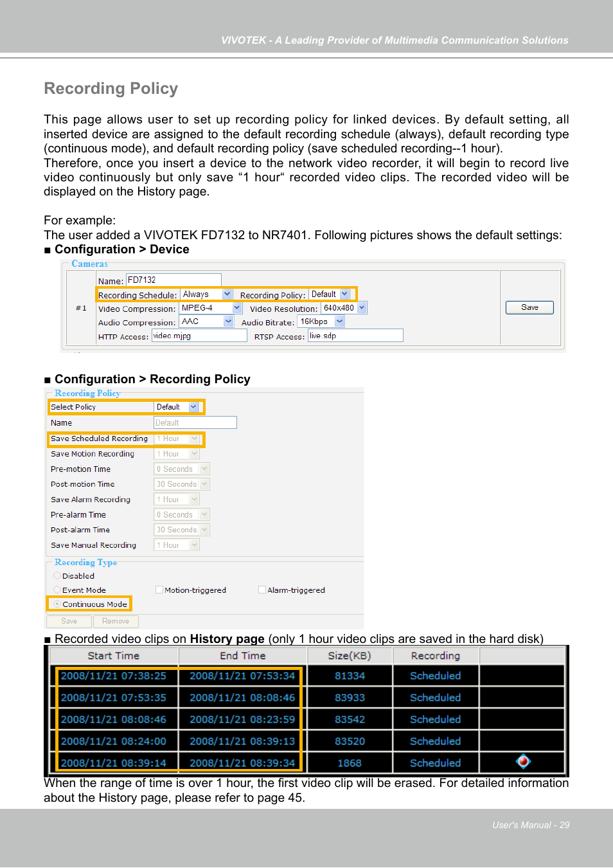Viewport: 613px width, 868px height.
Task: Click Scheduled in the 1868 row
Action: coord(436,763)
